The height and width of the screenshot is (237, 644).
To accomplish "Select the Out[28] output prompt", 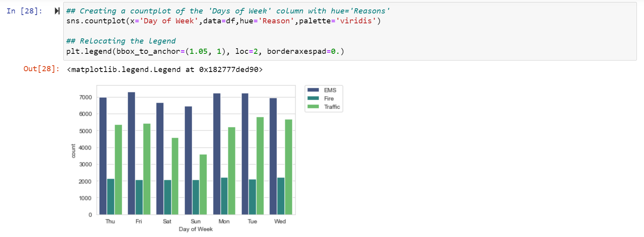I will pos(42,69).
